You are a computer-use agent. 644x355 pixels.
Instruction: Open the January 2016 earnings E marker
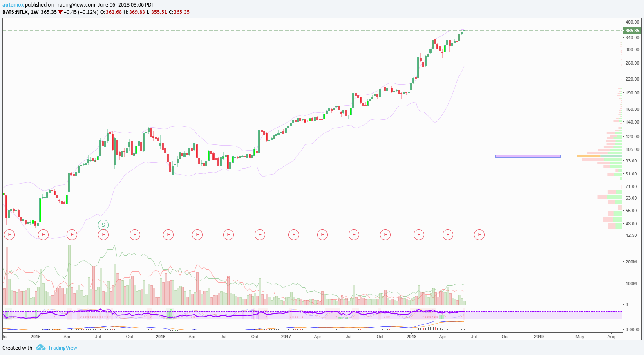pyautogui.click(x=168, y=235)
